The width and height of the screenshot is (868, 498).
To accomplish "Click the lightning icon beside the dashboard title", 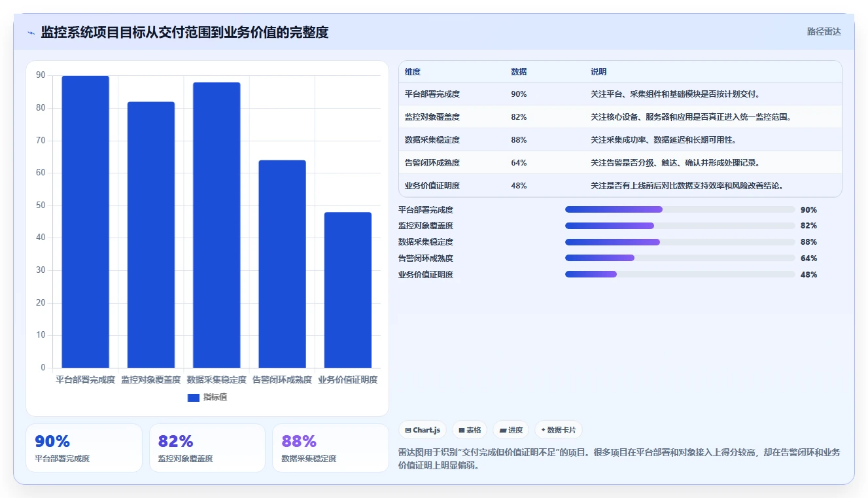I will click(31, 33).
